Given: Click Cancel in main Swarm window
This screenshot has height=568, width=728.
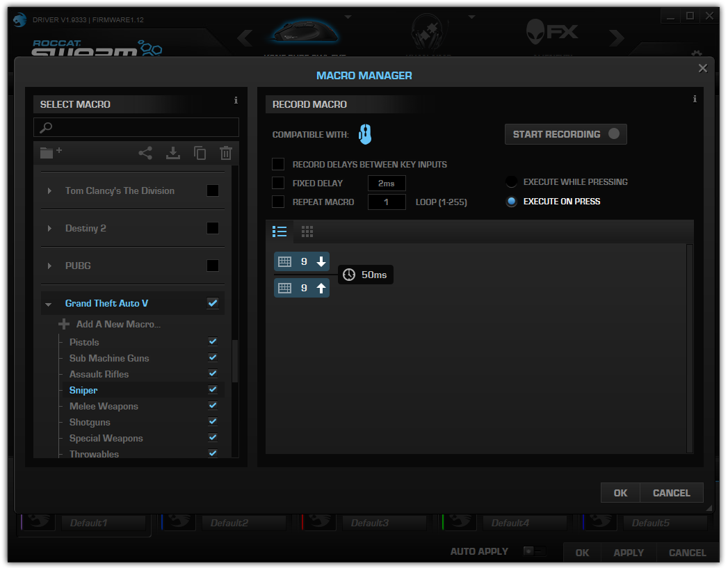Looking at the screenshot, I should [x=687, y=553].
